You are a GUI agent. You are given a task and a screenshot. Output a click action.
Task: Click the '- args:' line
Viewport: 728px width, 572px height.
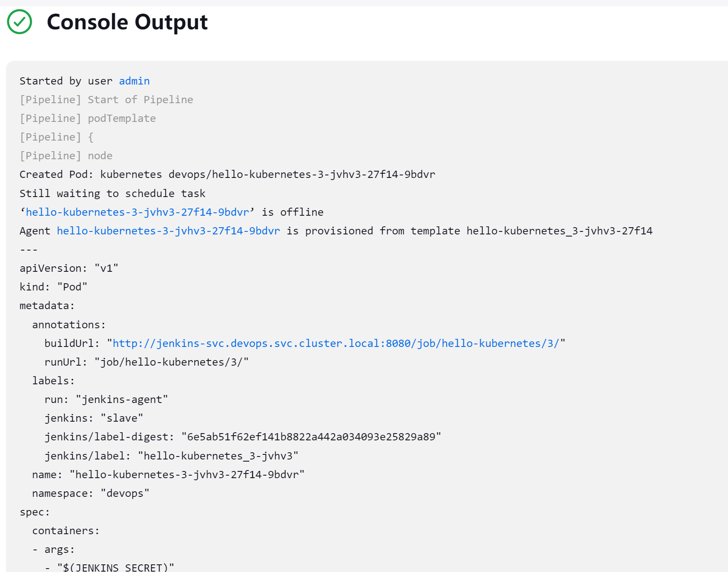pyautogui.click(x=53, y=549)
